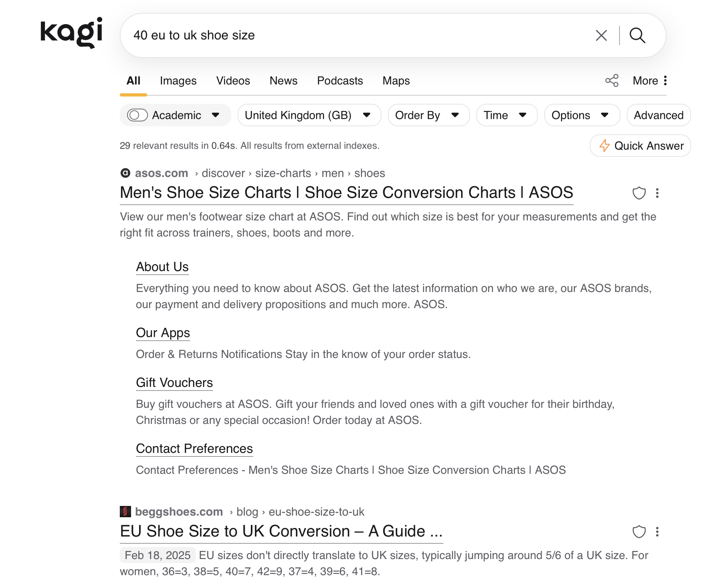
Task: Open the Gift Vouchers sublink
Action: [x=174, y=382]
